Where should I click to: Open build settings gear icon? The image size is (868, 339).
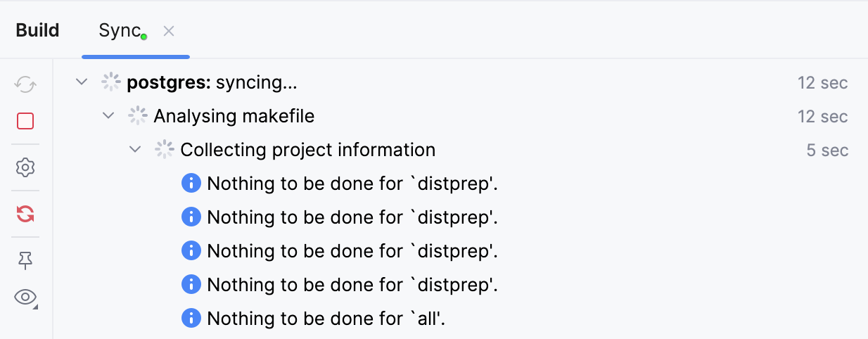coord(25,167)
